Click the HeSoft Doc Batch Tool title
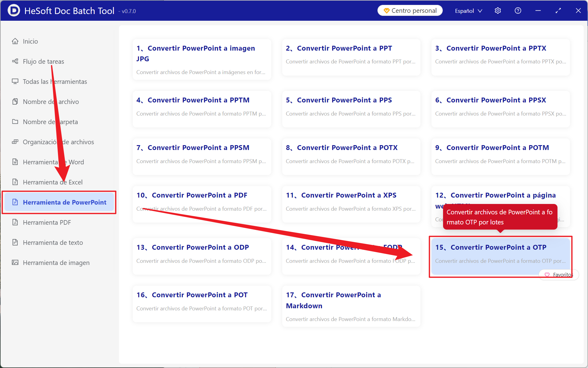This screenshot has width=588, height=368. pyautogui.click(x=69, y=11)
